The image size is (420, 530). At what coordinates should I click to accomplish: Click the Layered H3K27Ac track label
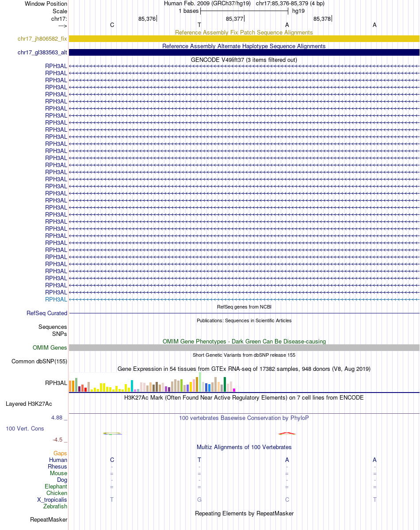coord(29,404)
